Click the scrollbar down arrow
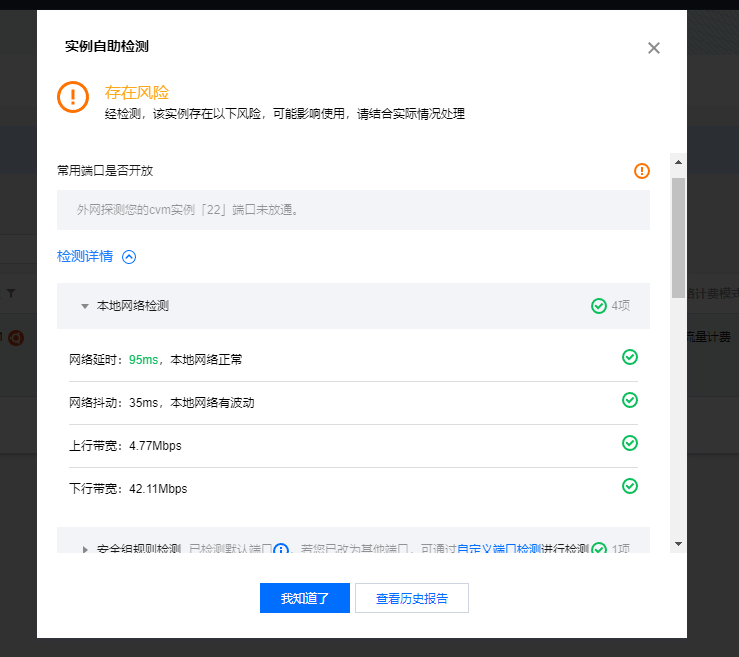Image resolution: width=739 pixels, height=657 pixels. tap(678, 544)
